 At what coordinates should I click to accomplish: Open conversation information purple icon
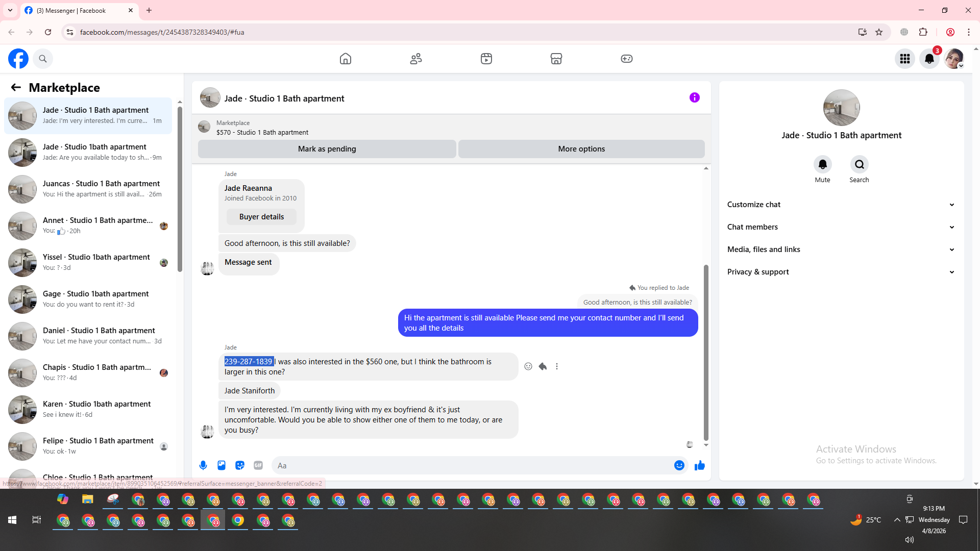(x=694, y=97)
